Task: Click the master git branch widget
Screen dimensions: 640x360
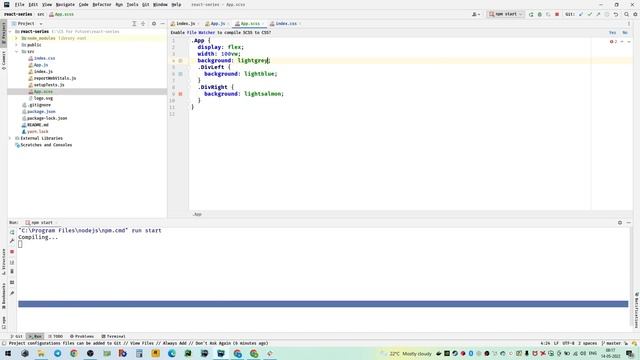Action: click(x=611, y=343)
